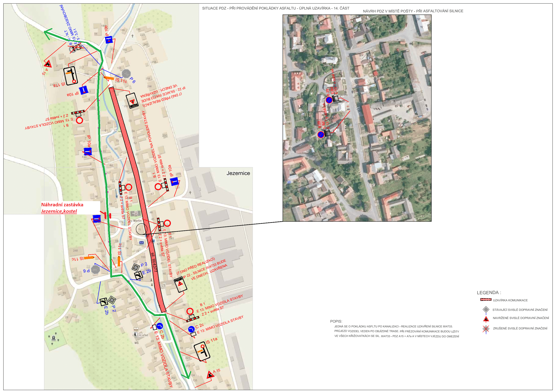Click the blue post office envelope icon
The height and width of the screenshot is (392, 555).
(142, 243)
